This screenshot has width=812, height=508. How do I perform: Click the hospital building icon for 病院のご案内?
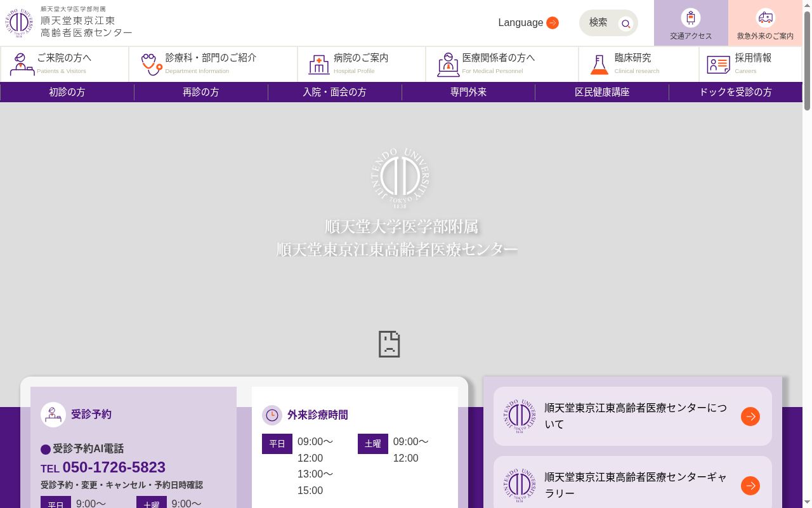[x=319, y=64]
